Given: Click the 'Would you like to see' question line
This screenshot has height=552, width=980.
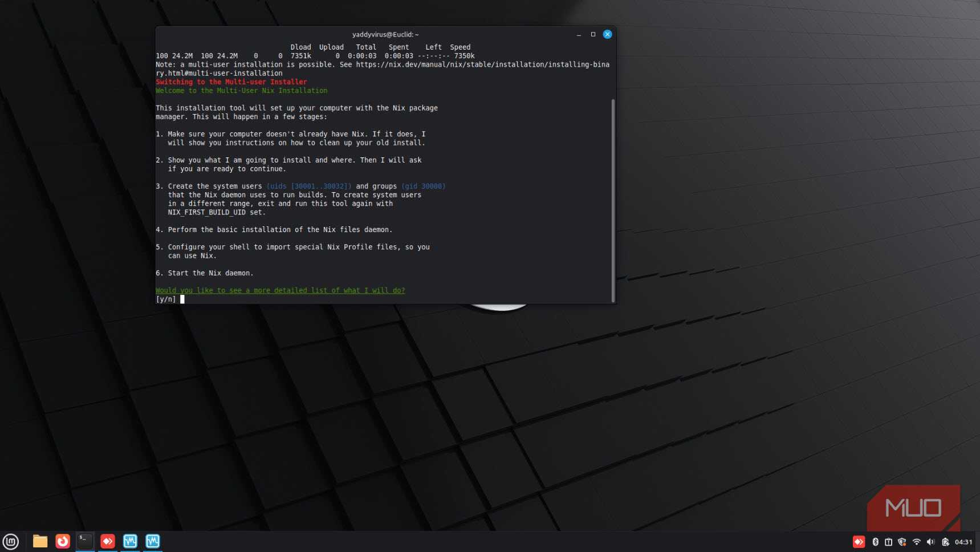Looking at the screenshot, I should pyautogui.click(x=280, y=290).
